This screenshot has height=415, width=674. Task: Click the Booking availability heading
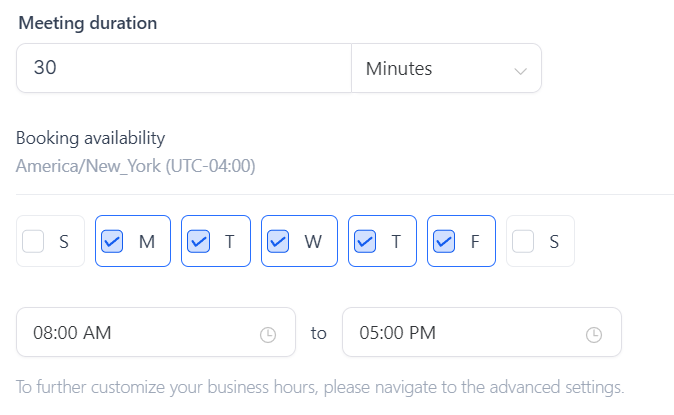[90, 138]
